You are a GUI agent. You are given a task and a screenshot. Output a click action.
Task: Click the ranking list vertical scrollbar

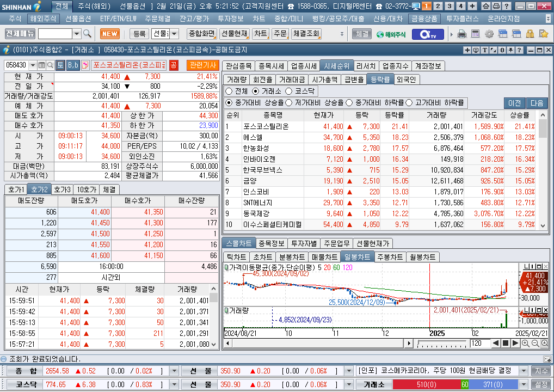543,170
